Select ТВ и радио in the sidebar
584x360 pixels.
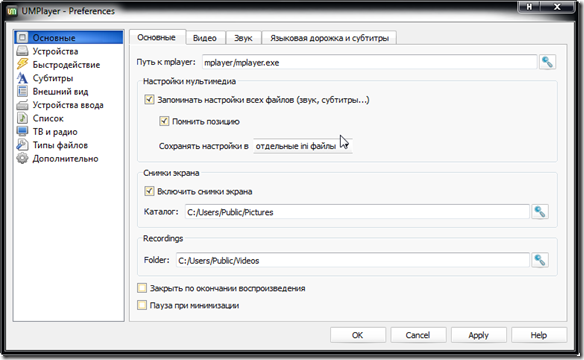click(x=69, y=131)
